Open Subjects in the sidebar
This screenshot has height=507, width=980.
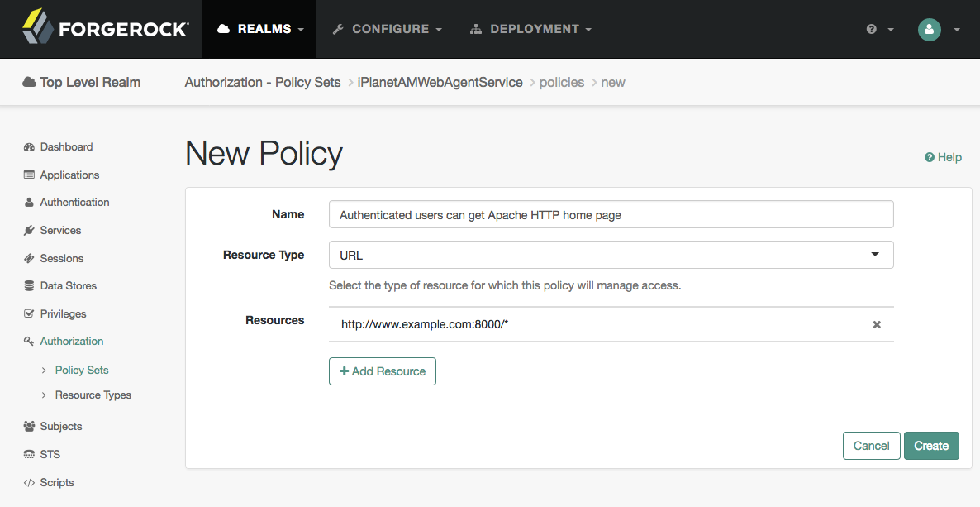(61, 426)
